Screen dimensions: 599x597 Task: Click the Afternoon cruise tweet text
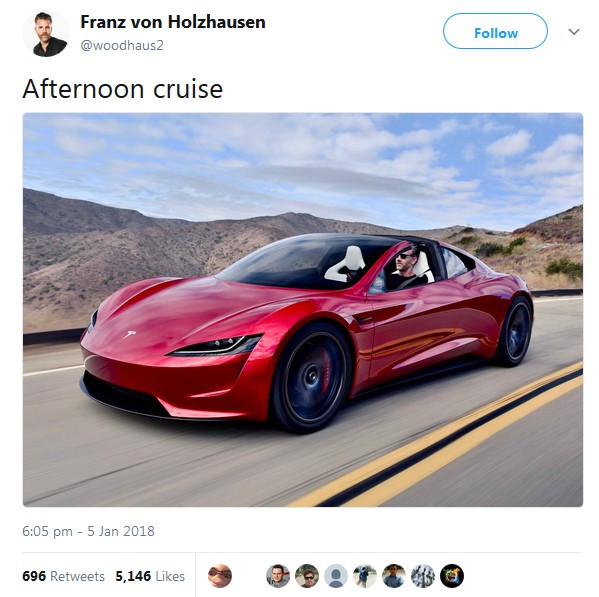[123, 89]
